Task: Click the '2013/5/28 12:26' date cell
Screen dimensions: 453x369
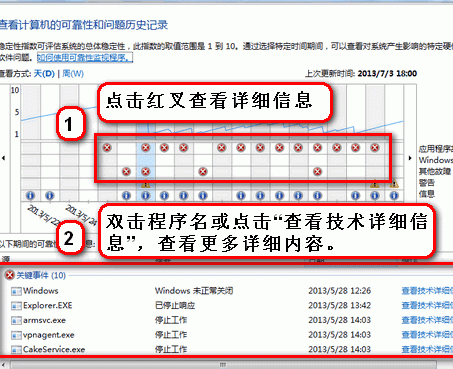Action: pos(339,291)
